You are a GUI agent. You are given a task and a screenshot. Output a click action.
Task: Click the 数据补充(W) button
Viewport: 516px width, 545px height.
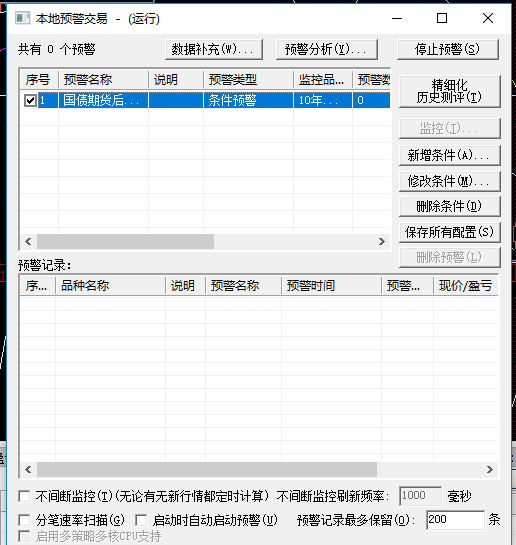[214, 49]
